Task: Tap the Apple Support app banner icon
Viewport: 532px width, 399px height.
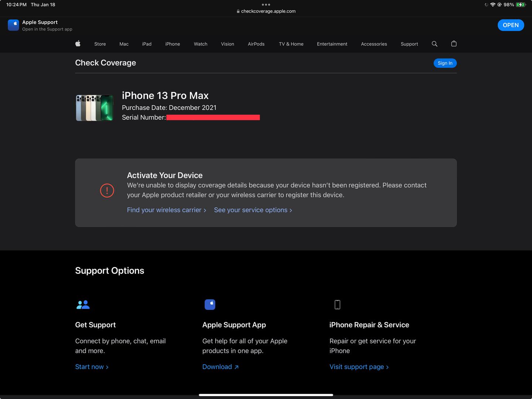Action: (x=13, y=25)
